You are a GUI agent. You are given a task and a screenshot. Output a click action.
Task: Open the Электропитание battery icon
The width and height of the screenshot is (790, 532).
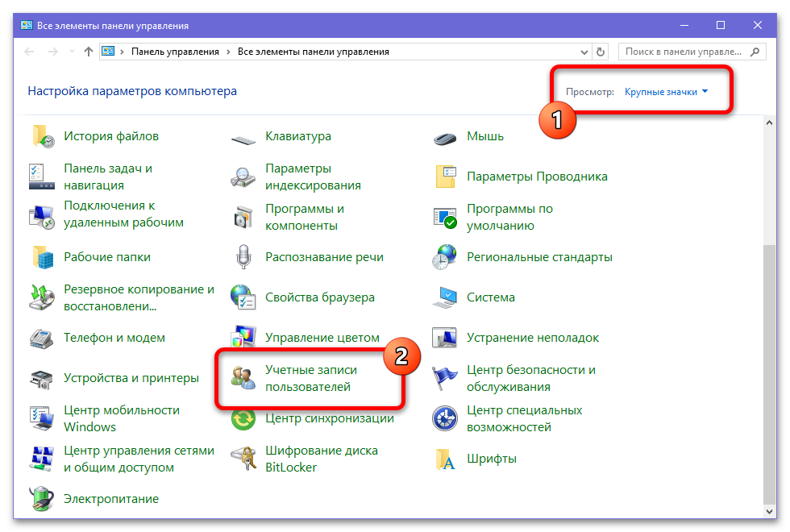point(42,499)
